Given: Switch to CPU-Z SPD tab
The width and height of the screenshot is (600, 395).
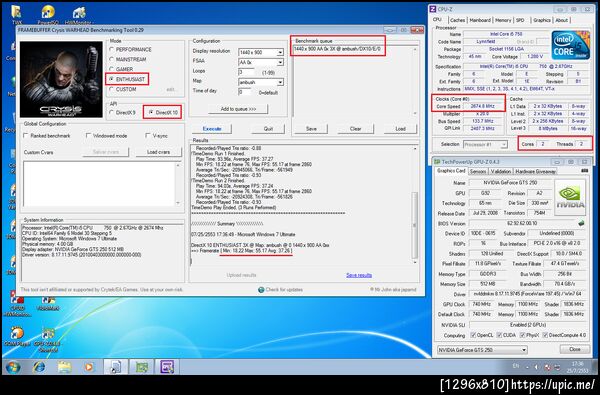Looking at the screenshot, I should (x=520, y=20).
